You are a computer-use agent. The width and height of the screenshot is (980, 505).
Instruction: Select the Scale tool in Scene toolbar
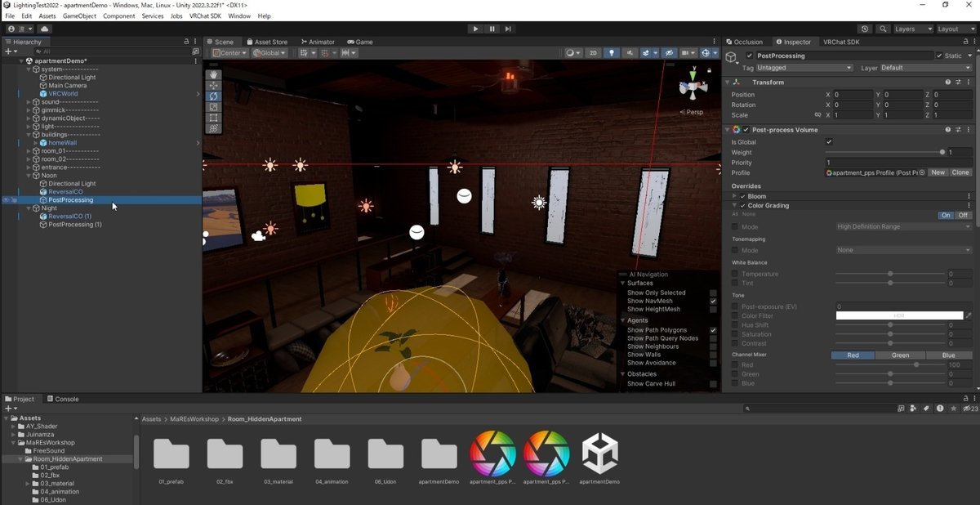point(214,107)
